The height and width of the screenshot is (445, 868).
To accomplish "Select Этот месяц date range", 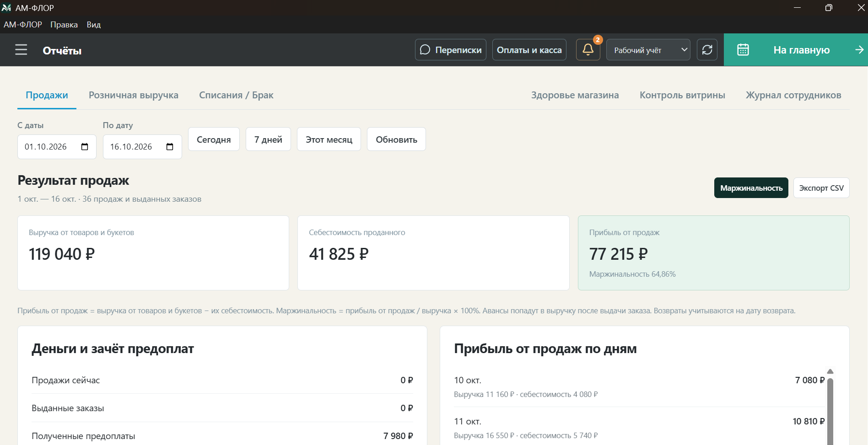I will (329, 139).
